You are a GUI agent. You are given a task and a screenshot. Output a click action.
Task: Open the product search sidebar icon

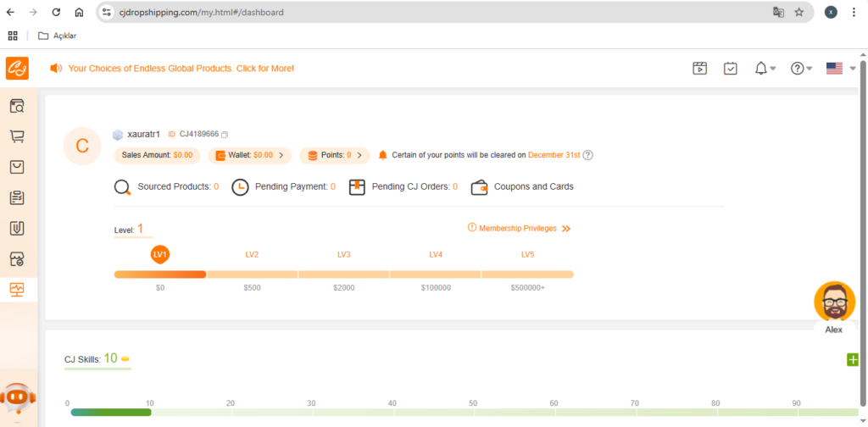tap(17, 106)
